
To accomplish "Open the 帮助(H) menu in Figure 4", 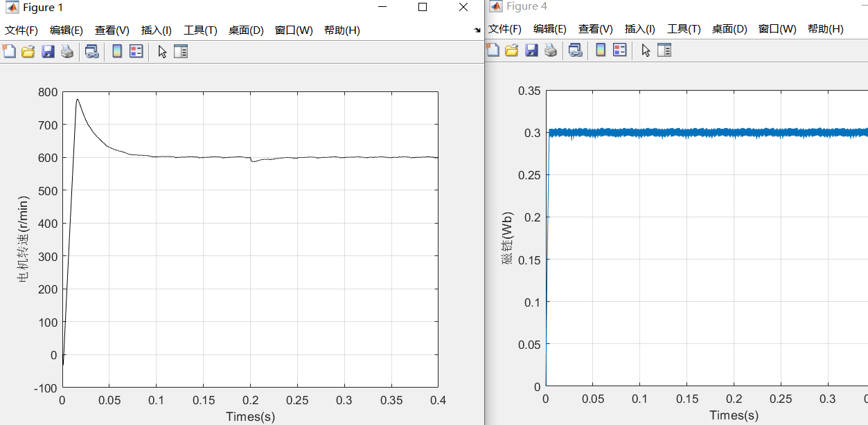I will pyautogui.click(x=825, y=30).
